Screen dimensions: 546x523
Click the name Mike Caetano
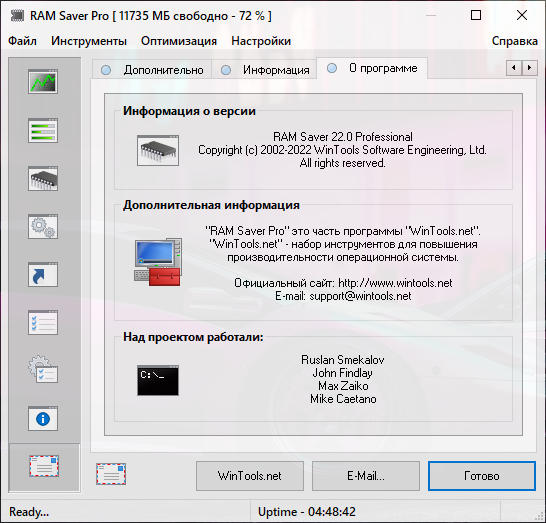pyautogui.click(x=343, y=399)
